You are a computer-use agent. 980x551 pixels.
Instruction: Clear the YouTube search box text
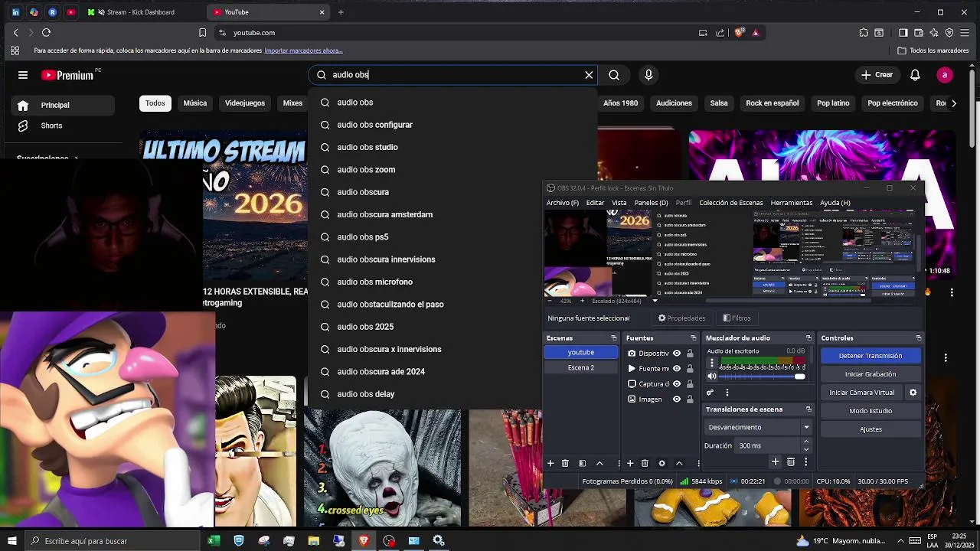pyautogui.click(x=589, y=75)
